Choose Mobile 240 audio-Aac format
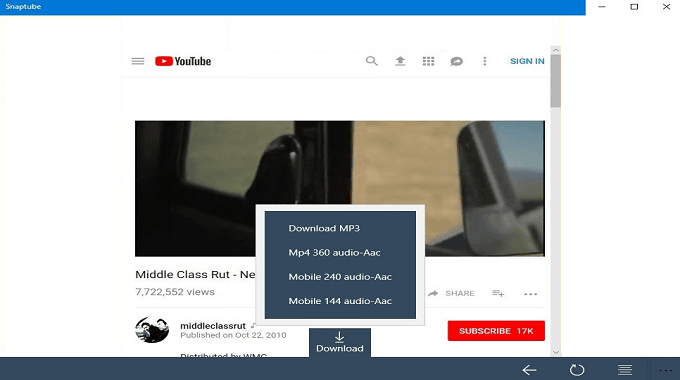 tap(340, 277)
